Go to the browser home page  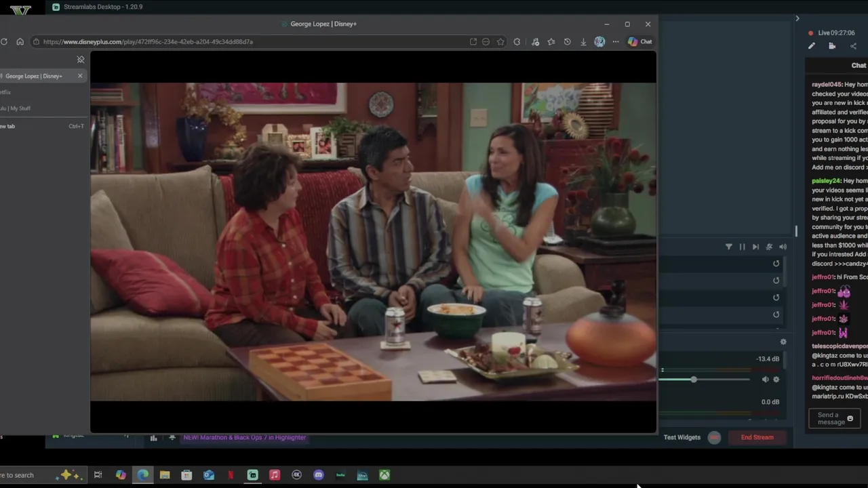coord(20,41)
